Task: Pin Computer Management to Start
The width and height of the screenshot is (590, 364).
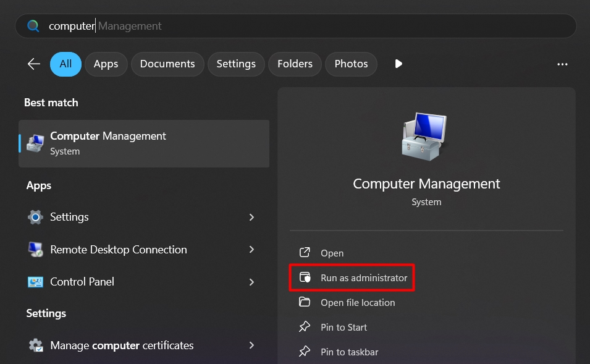Action: (344, 327)
